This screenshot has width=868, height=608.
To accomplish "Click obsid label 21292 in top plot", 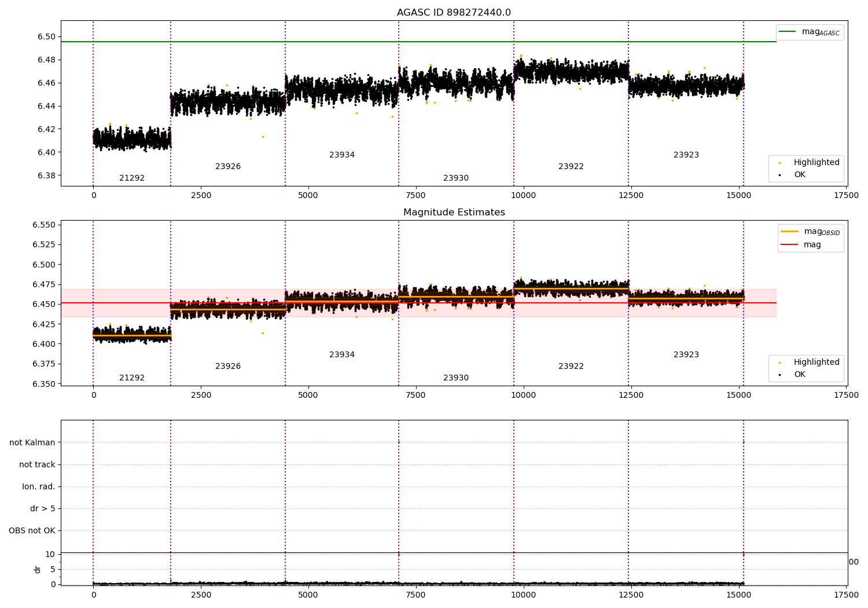I will pyautogui.click(x=132, y=178).
